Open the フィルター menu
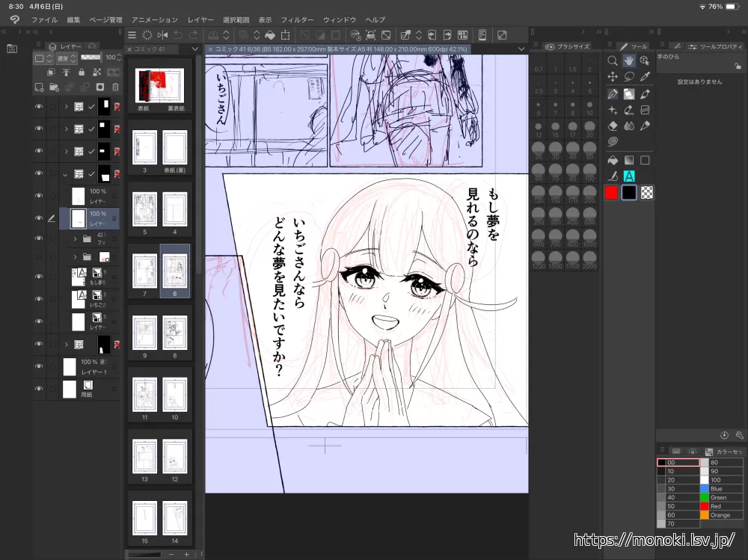 [297, 19]
